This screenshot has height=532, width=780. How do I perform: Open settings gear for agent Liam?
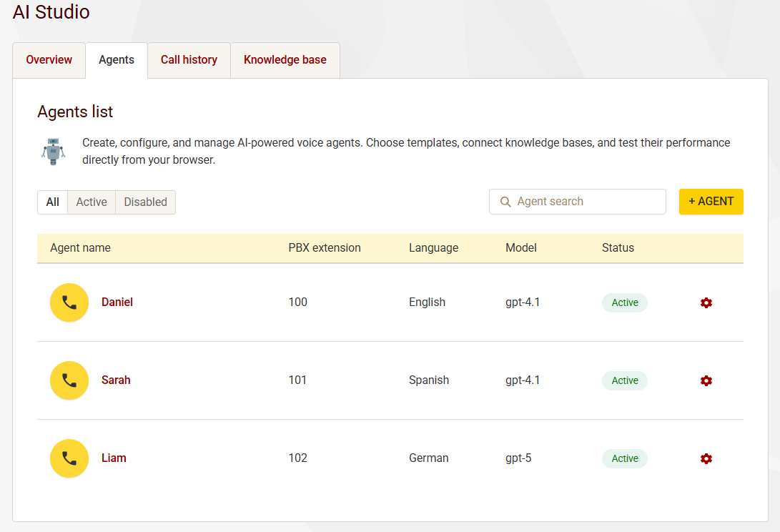(x=706, y=458)
